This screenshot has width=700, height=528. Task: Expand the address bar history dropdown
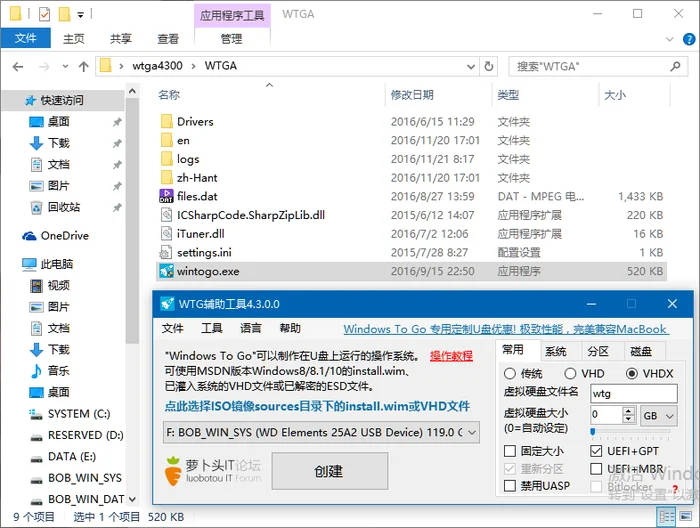tap(471, 67)
